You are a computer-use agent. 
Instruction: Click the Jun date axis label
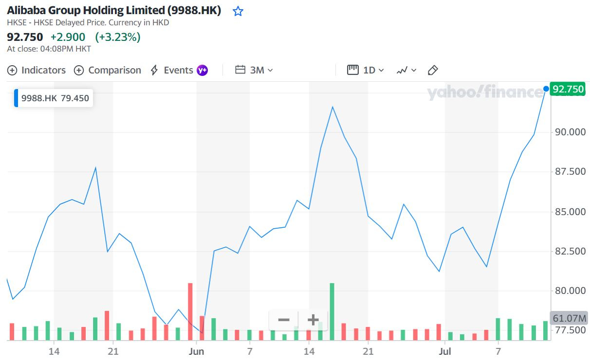tap(197, 350)
